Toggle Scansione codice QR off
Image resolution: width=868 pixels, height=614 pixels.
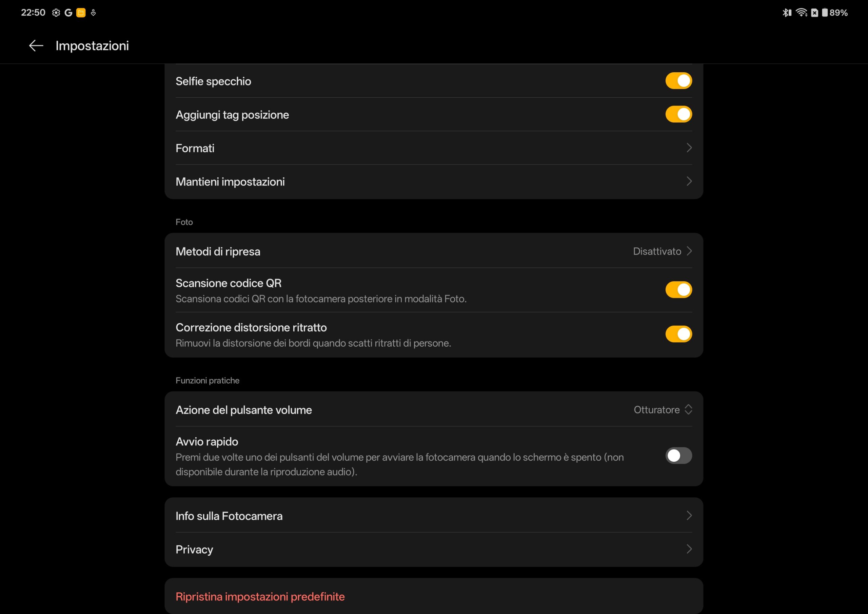click(678, 290)
